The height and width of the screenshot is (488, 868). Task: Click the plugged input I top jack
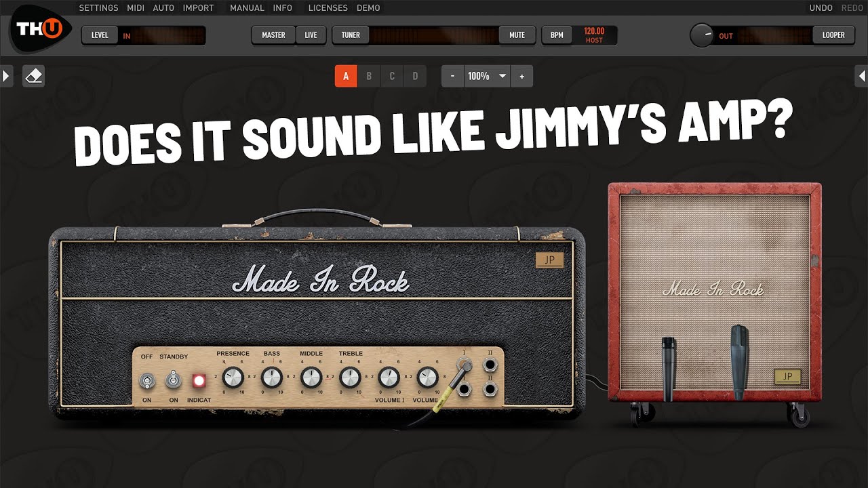click(465, 366)
